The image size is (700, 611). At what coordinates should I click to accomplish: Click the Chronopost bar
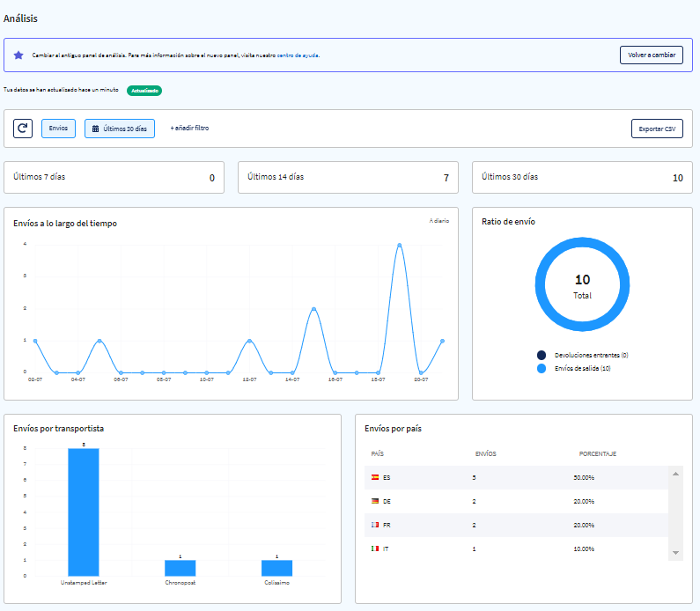(181, 568)
